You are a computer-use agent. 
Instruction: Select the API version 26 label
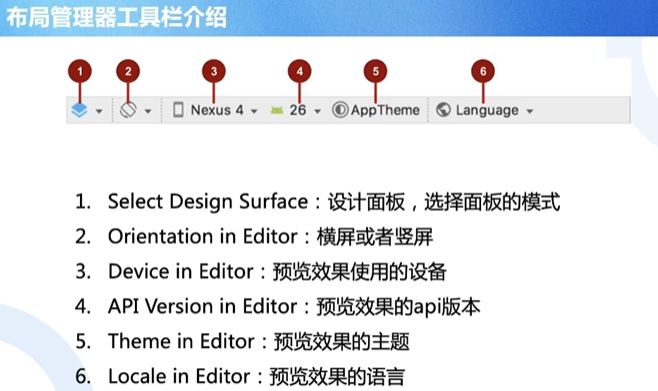(x=298, y=110)
